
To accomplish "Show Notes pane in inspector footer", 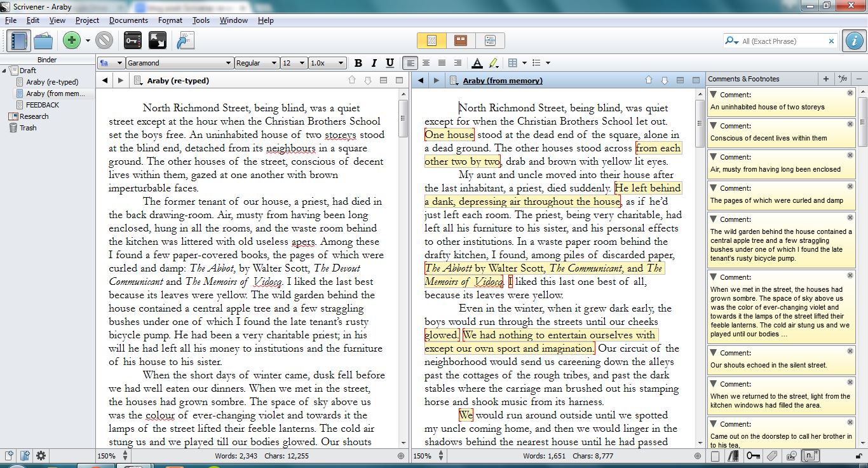I will (x=715, y=456).
